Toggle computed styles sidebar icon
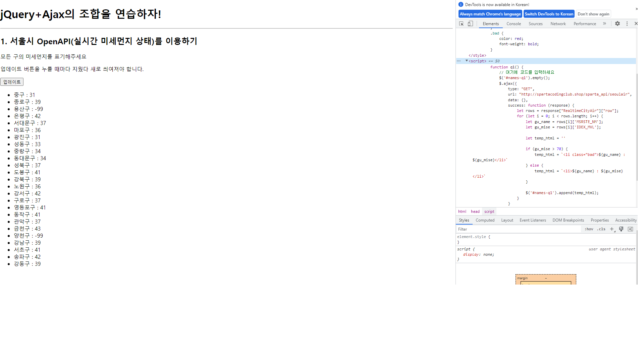This screenshot has height=362, width=644. point(631,229)
